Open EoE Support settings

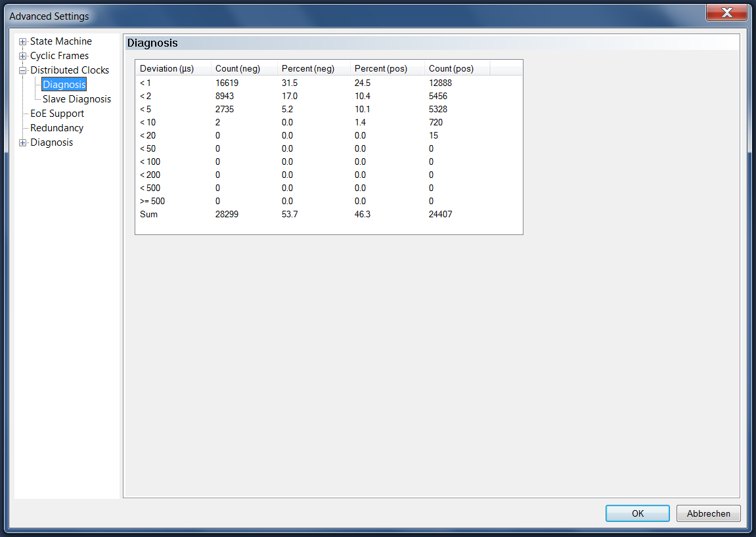tap(57, 114)
